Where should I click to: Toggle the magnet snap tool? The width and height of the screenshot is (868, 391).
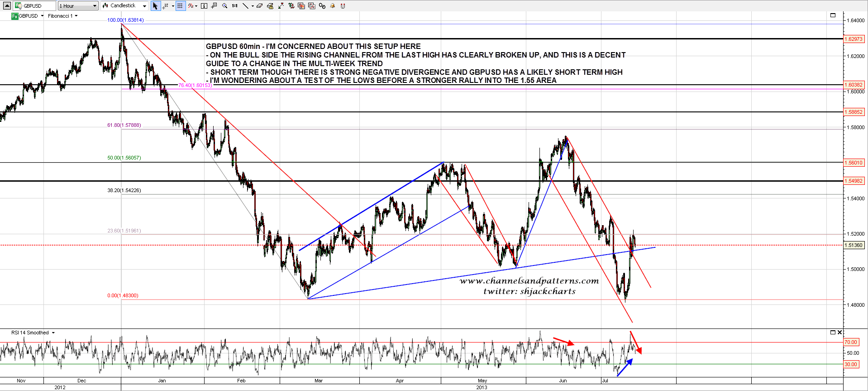(x=343, y=6)
